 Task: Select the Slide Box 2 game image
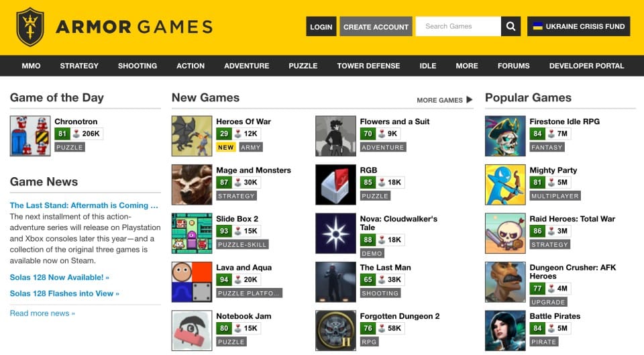(x=192, y=233)
